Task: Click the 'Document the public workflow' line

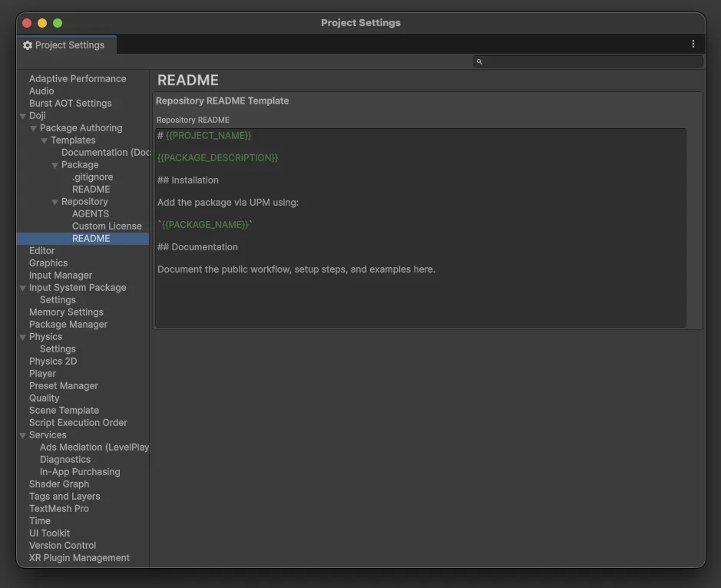Action: click(x=296, y=269)
